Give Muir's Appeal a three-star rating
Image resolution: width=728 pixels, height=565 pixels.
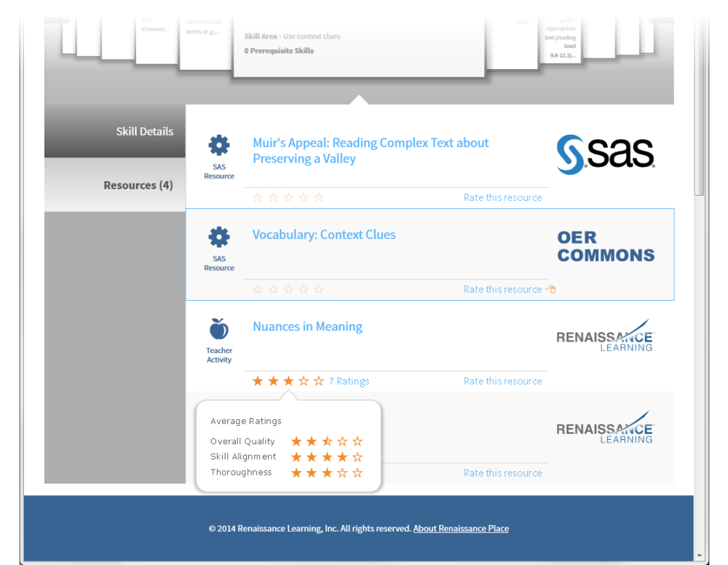click(x=288, y=197)
